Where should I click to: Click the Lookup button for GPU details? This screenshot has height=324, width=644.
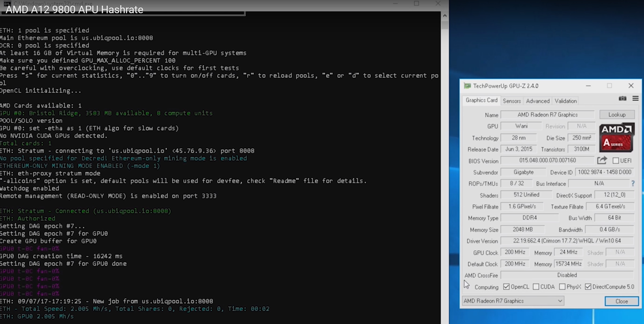click(x=617, y=115)
